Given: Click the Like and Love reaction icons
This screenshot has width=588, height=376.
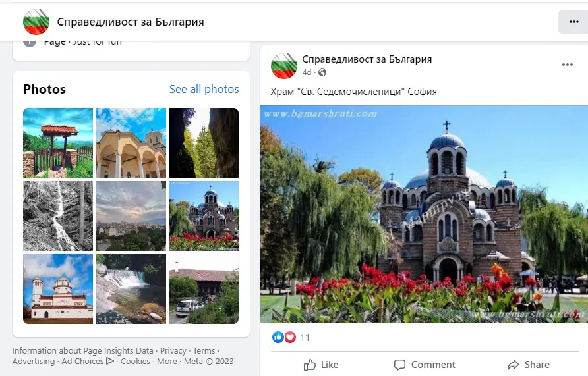Looking at the screenshot, I should tap(284, 338).
